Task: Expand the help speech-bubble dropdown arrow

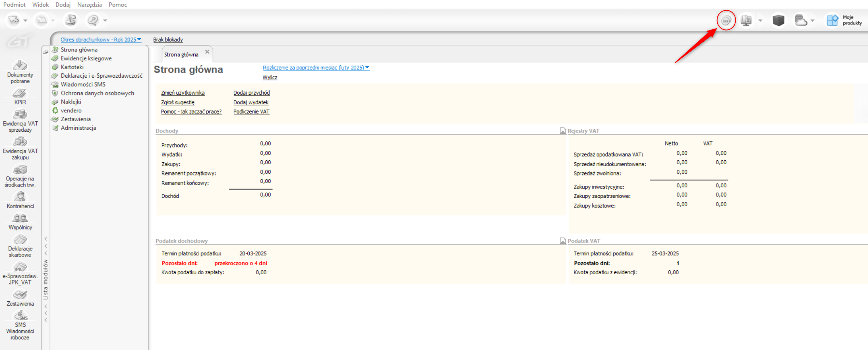Action: pos(105,20)
